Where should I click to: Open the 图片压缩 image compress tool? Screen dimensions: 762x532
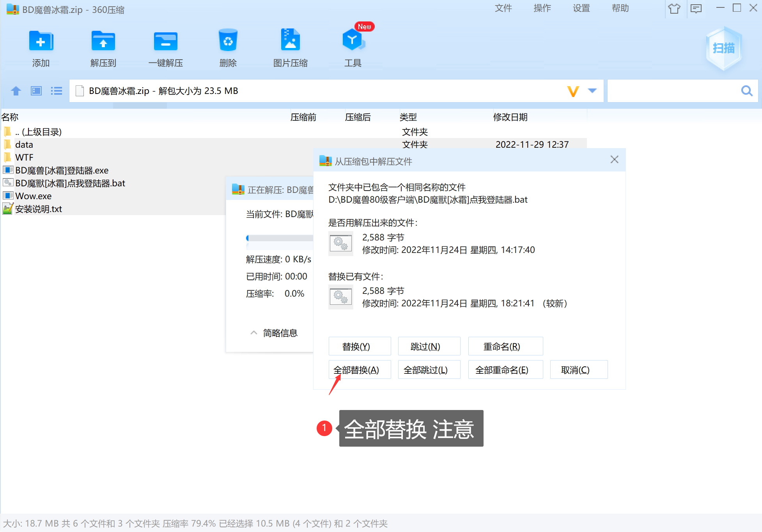coord(291,40)
